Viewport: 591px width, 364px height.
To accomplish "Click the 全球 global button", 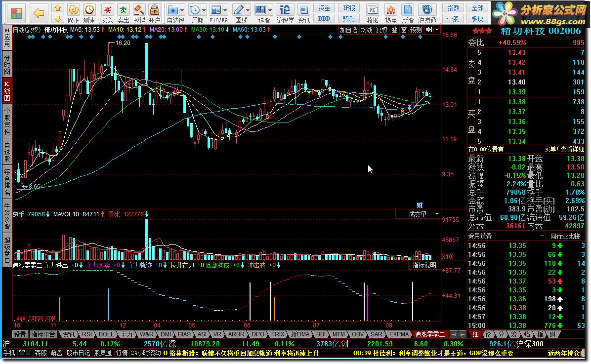I will [x=477, y=8].
